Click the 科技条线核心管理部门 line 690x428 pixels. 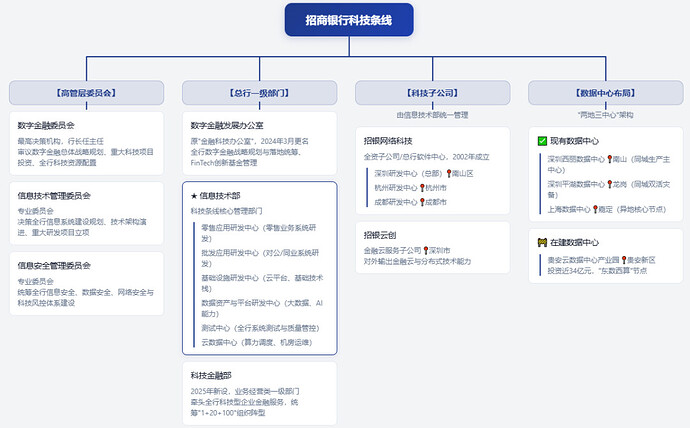point(226,211)
